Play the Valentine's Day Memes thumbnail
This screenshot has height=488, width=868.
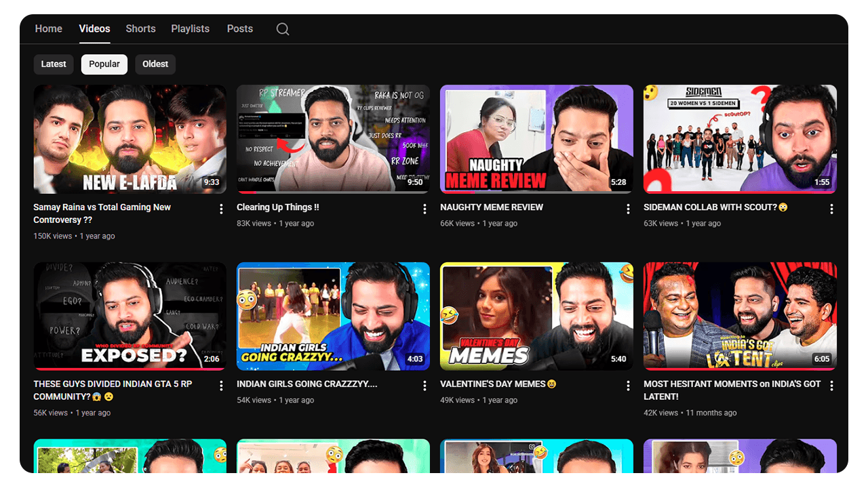click(536, 317)
